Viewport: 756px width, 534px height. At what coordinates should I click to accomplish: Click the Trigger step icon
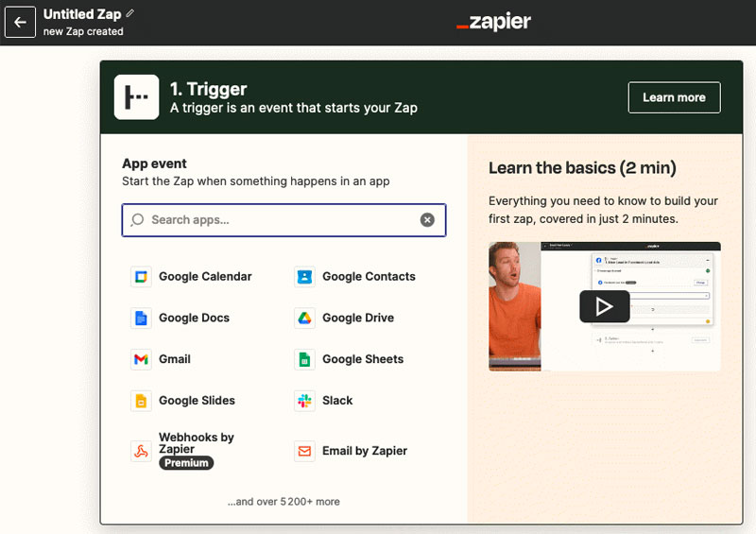click(136, 97)
